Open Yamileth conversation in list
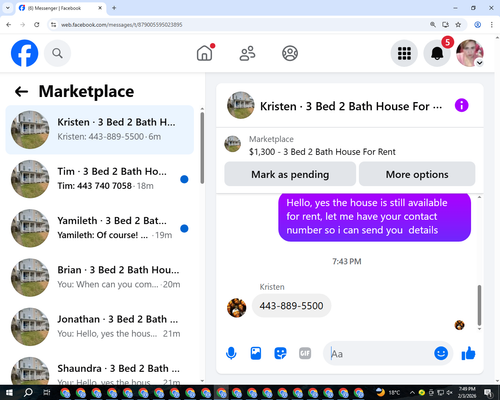500x400 pixels. coord(100,228)
